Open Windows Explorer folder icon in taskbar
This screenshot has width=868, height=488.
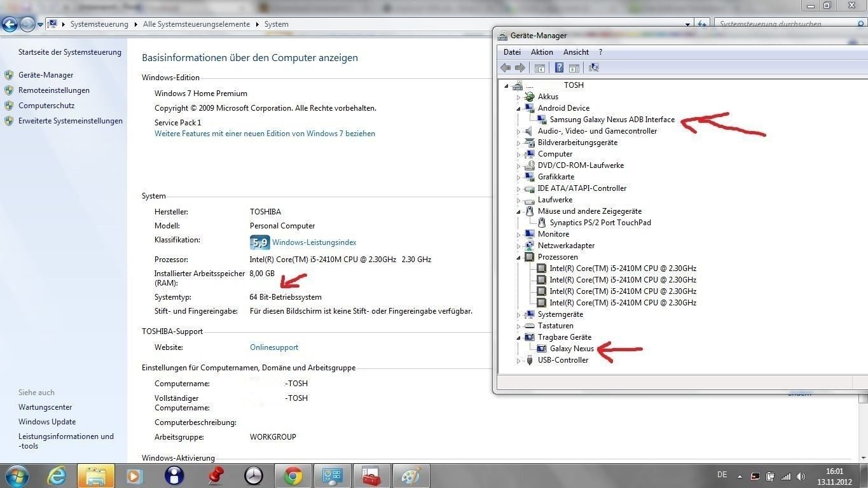tap(96, 475)
